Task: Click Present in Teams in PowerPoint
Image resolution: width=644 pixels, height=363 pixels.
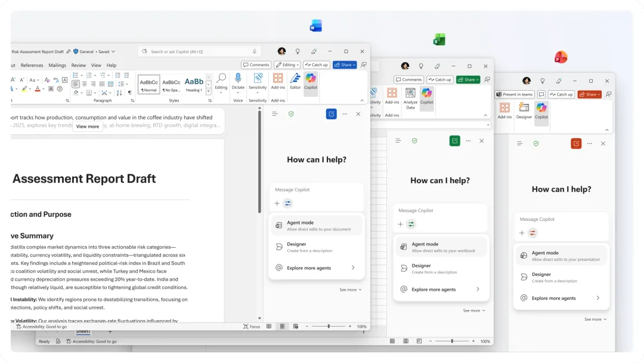Action: pos(514,94)
